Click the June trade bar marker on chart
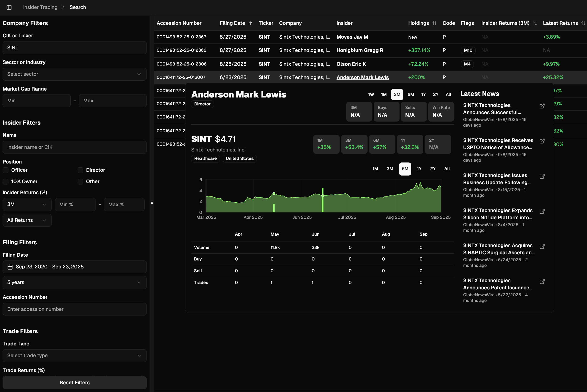This screenshot has height=392, width=587. pos(322,200)
